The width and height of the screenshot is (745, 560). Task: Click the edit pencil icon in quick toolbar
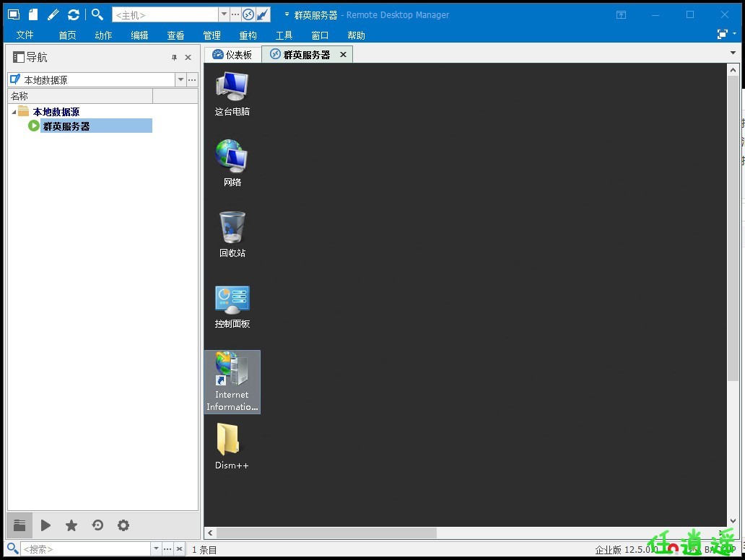[x=53, y=14]
